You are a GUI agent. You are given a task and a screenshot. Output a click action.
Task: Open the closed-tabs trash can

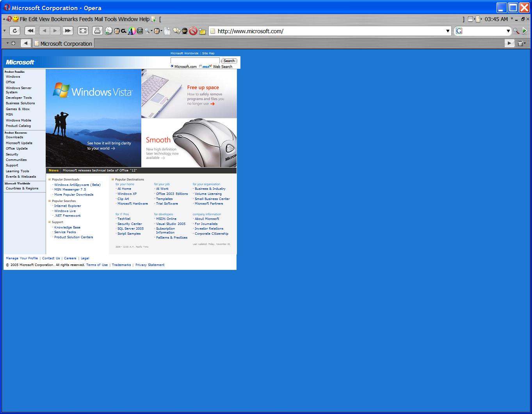point(520,43)
